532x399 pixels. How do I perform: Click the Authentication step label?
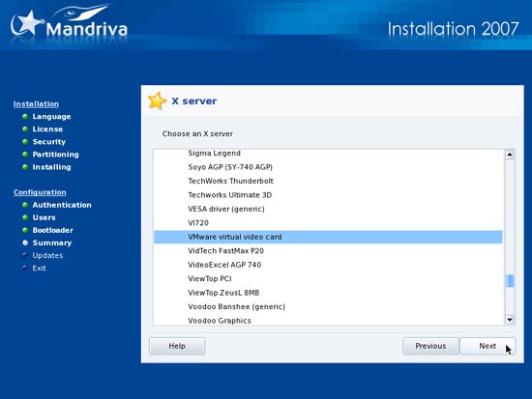click(62, 205)
